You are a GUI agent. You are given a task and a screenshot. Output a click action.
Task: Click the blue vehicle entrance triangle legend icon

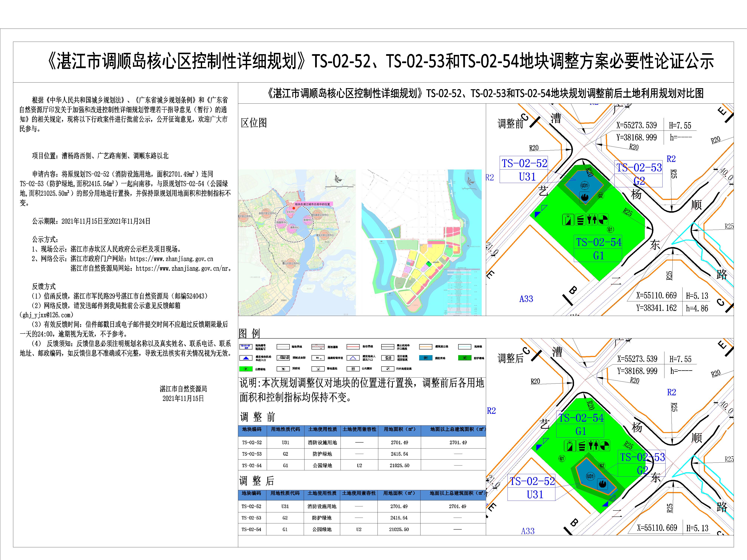click(246, 358)
